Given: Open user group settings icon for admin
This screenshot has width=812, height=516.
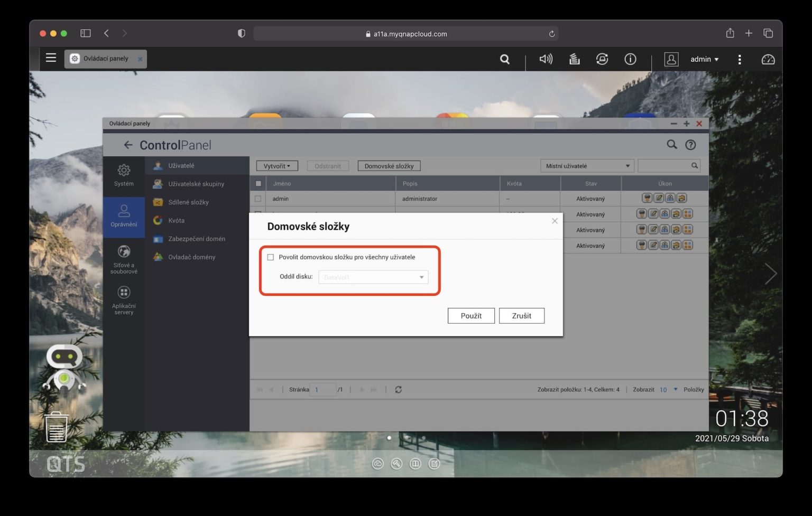Looking at the screenshot, I should click(669, 198).
